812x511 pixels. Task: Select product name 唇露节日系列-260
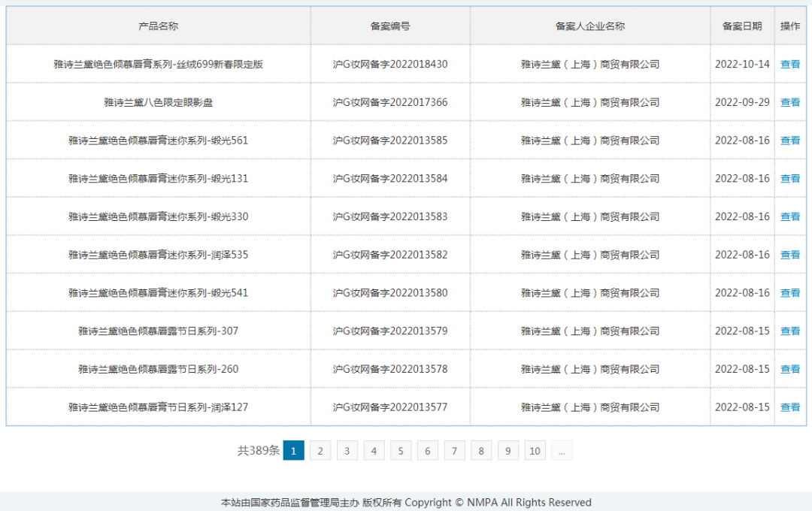tap(159, 369)
